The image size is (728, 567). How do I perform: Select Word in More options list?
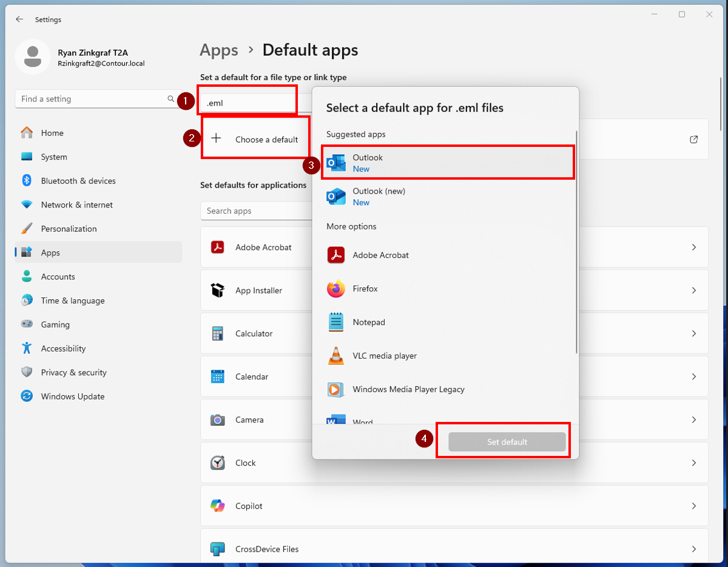pyautogui.click(x=363, y=421)
